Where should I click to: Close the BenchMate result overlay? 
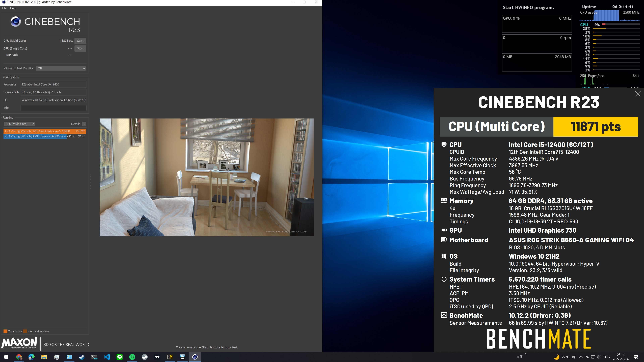click(x=638, y=94)
